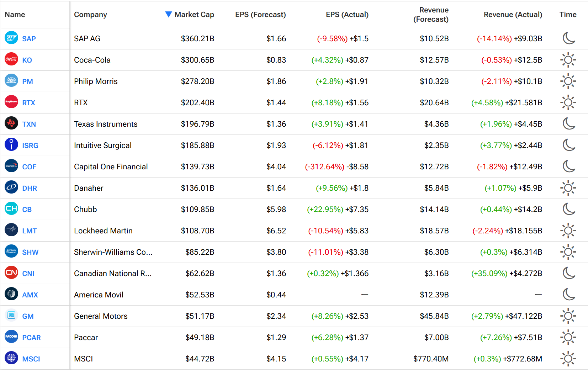
Task: Sort by EPS (Actual) column header
Action: (347, 15)
